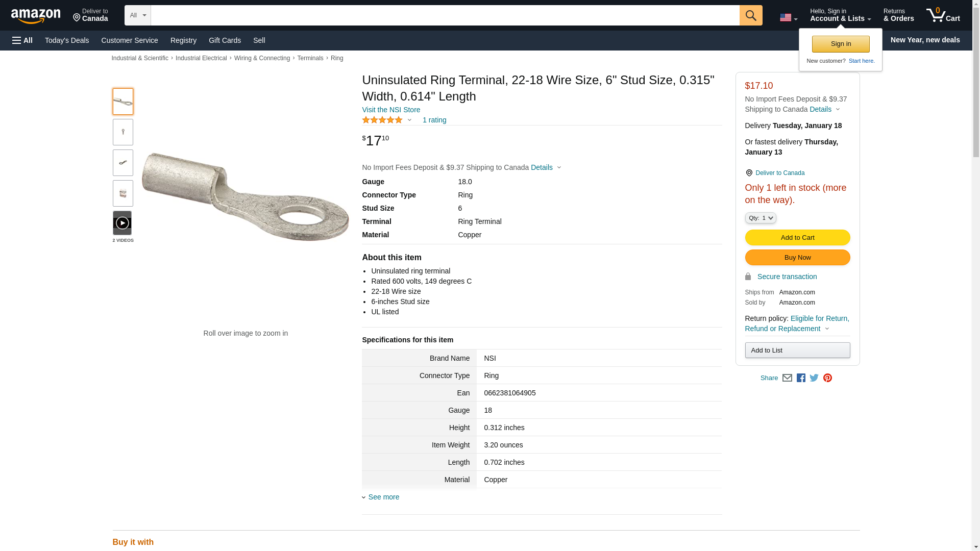Open Today's Deals in navigation bar
The height and width of the screenshot is (551, 980).
pyautogui.click(x=67, y=40)
